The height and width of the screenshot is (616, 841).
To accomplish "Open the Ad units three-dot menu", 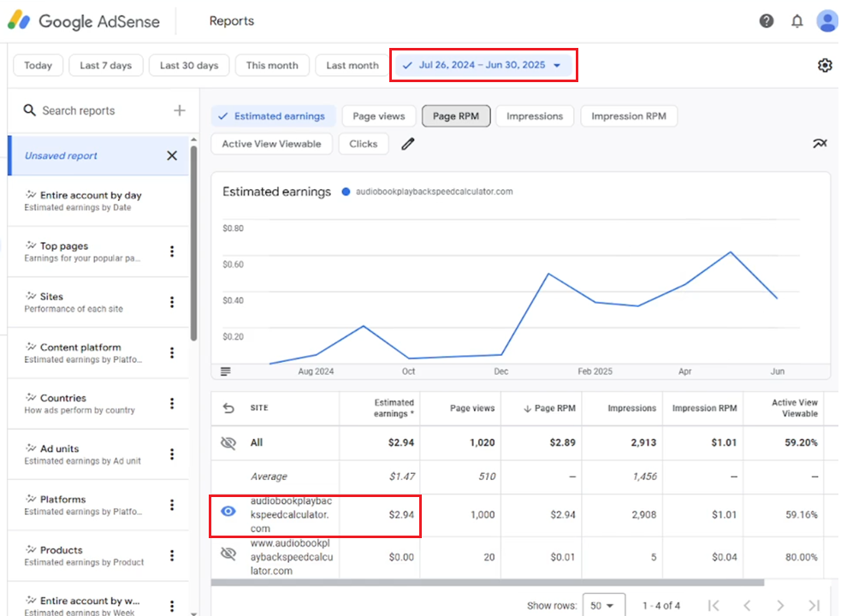I will [172, 454].
